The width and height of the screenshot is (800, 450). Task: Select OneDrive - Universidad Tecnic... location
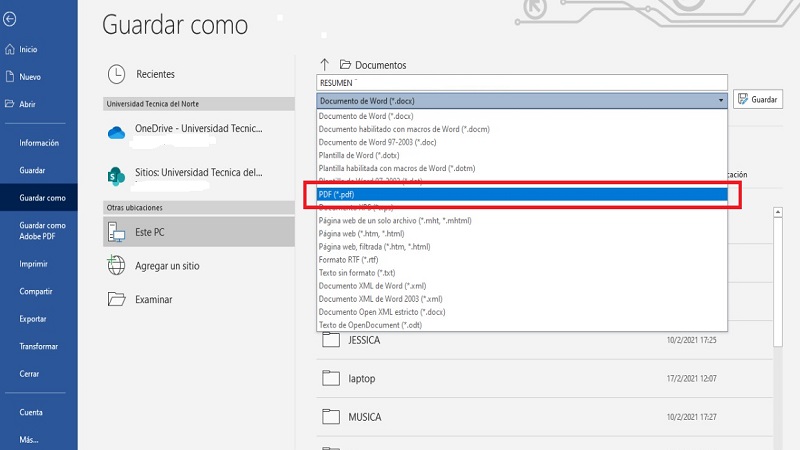click(198, 129)
